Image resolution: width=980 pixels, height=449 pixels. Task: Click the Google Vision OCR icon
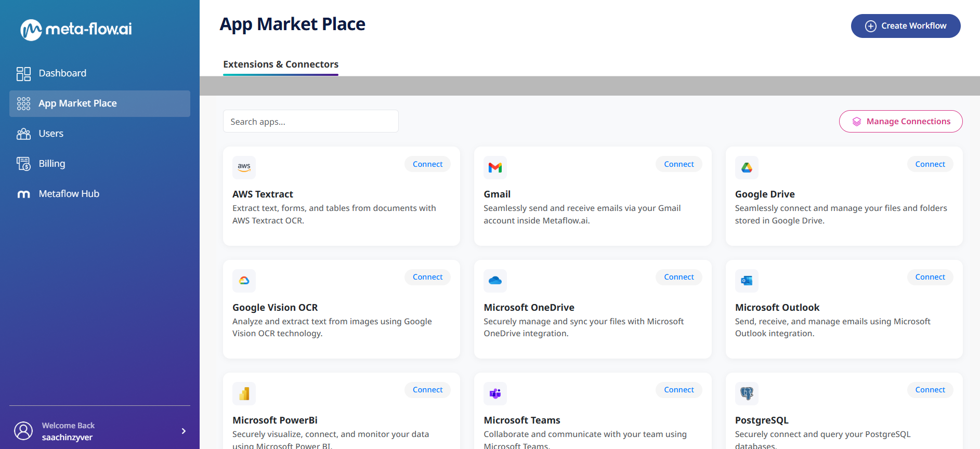tap(244, 281)
